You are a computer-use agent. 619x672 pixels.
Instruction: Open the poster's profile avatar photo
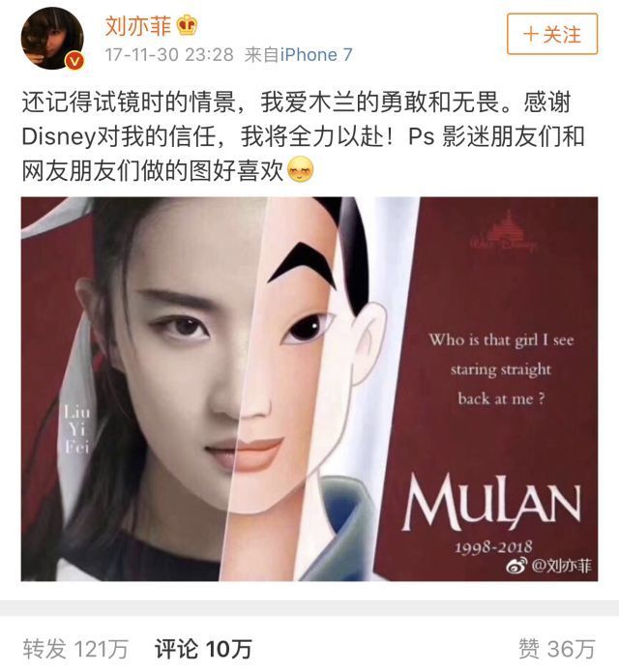pyautogui.click(x=52, y=38)
